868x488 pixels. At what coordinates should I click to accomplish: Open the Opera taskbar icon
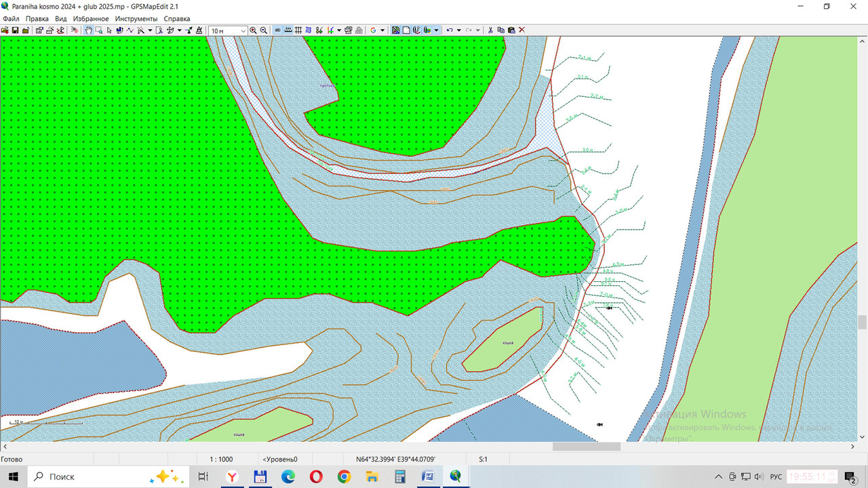(316, 476)
